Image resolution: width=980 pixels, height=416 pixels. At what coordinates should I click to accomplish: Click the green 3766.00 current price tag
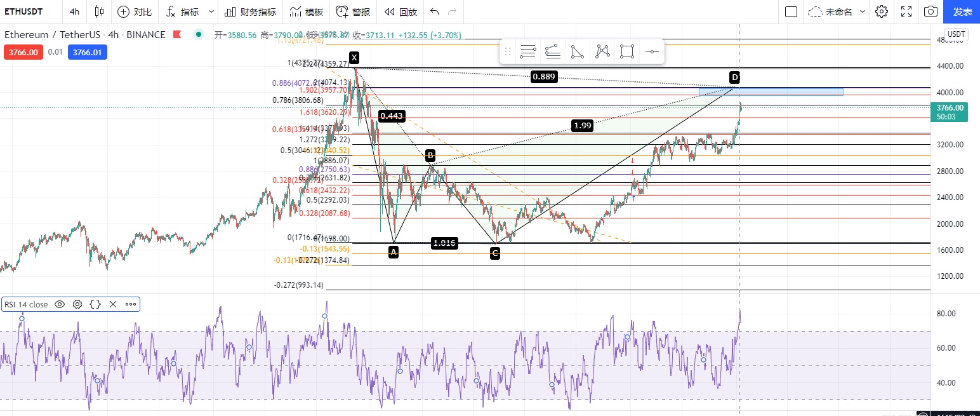point(950,112)
